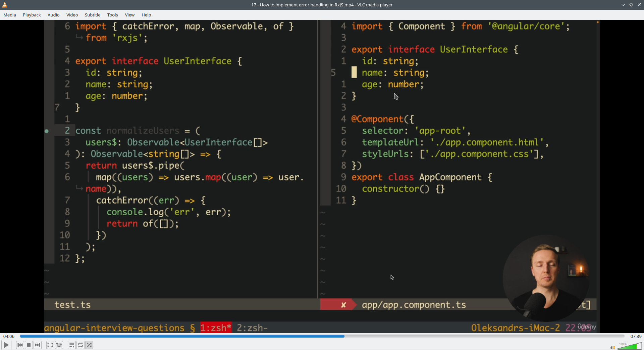Open the Video menu
The width and height of the screenshot is (644, 350).
coord(72,15)
